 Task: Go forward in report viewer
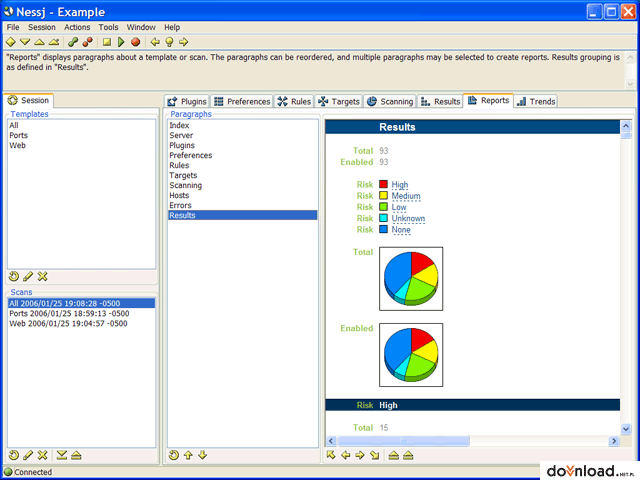coord(360,455)
